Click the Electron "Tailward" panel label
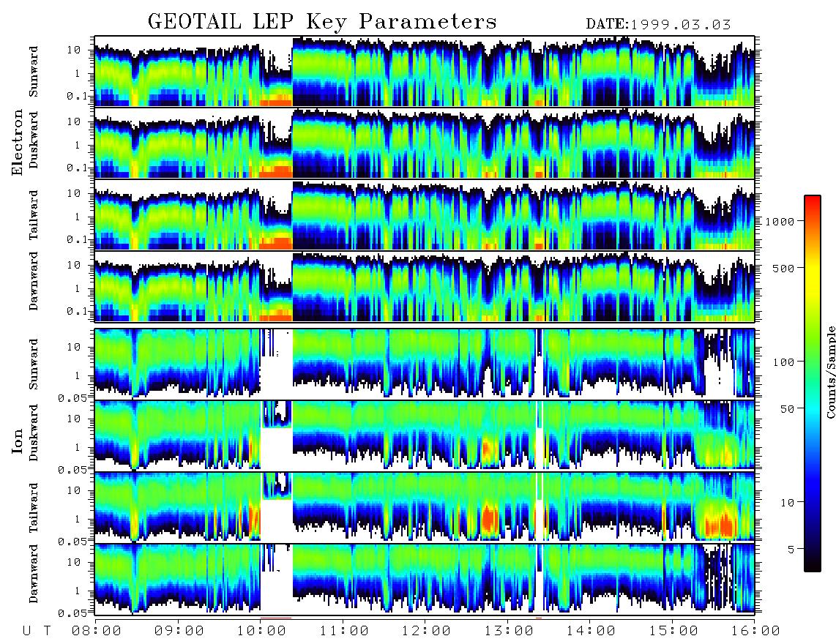836x644 pixels. pyautogui.click(x=34, y=215)
